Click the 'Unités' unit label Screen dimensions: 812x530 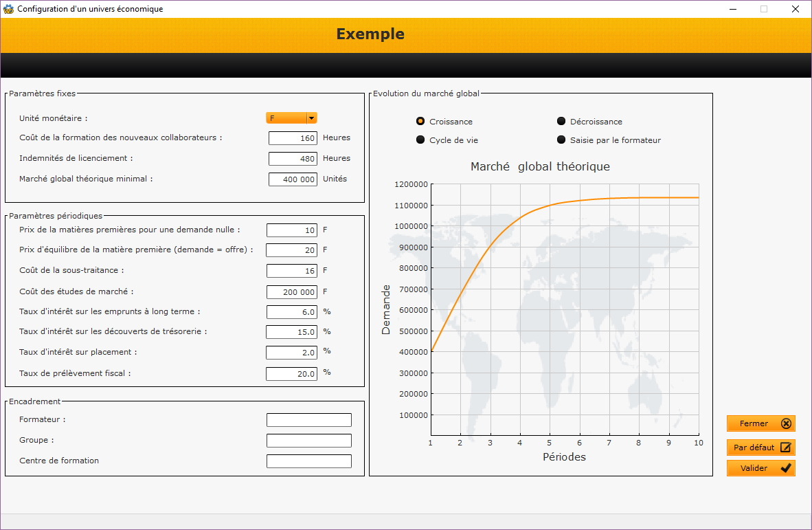[335, 179]
